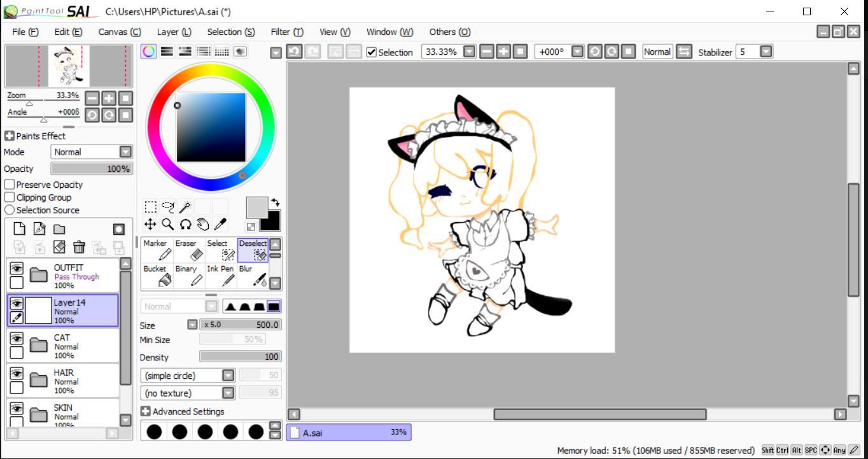Expand the Advanced Settings section
Screen dimensions: 868x459
coord(145,411)
